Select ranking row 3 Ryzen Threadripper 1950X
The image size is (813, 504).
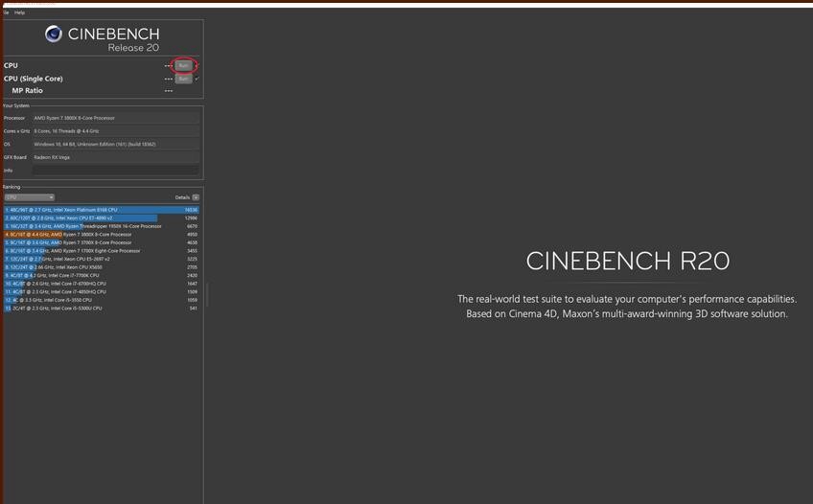pyautogui.click(x=102, y=226)
